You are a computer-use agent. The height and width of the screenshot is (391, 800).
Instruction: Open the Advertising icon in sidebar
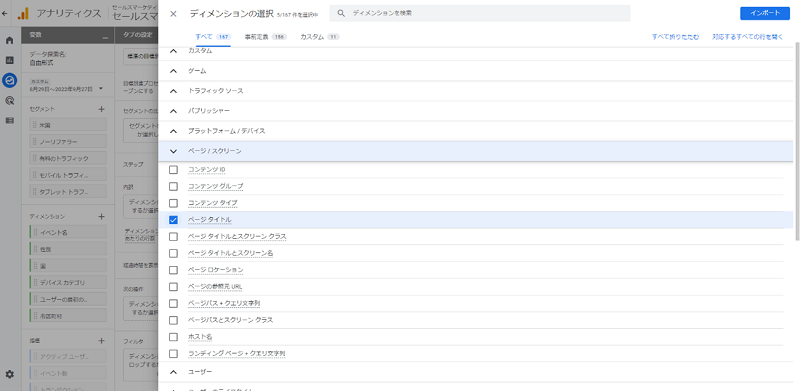click(10, 101)
